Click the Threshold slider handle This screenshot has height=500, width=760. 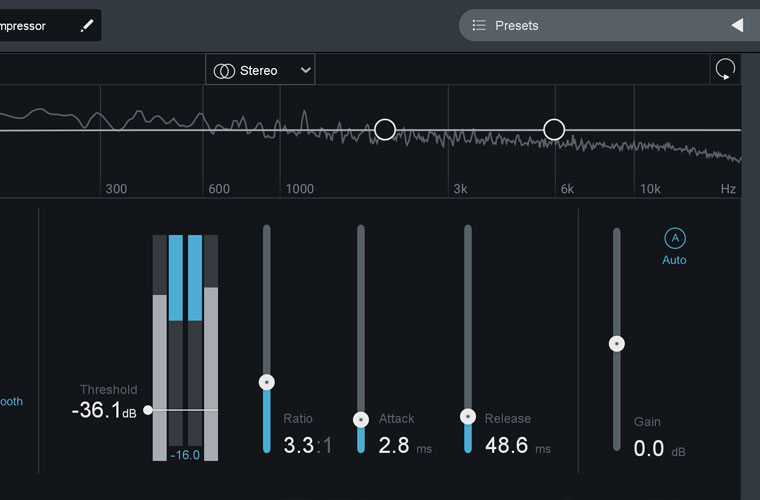[148, 410]
